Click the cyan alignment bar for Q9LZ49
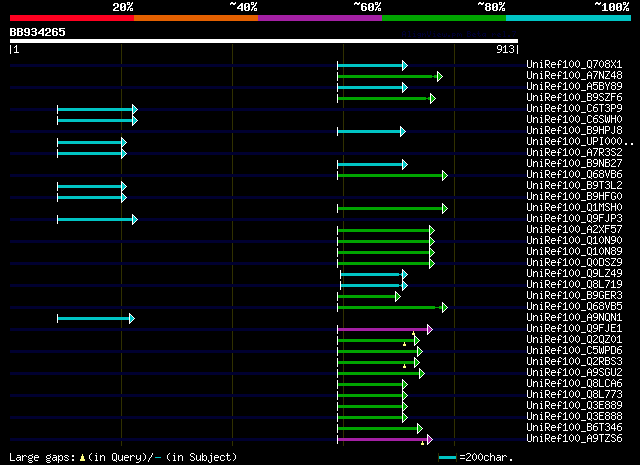Viewport: 640px width, 465px height. (374, 275)
